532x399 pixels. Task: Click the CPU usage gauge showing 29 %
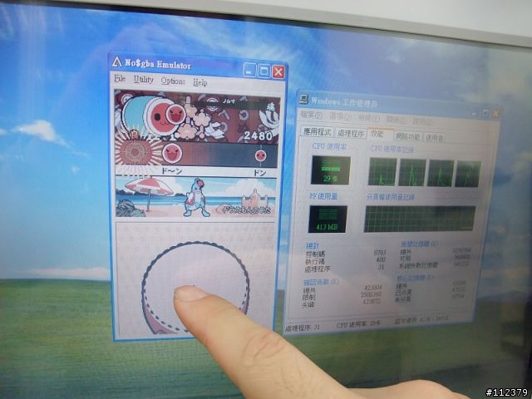click(331, 170)
